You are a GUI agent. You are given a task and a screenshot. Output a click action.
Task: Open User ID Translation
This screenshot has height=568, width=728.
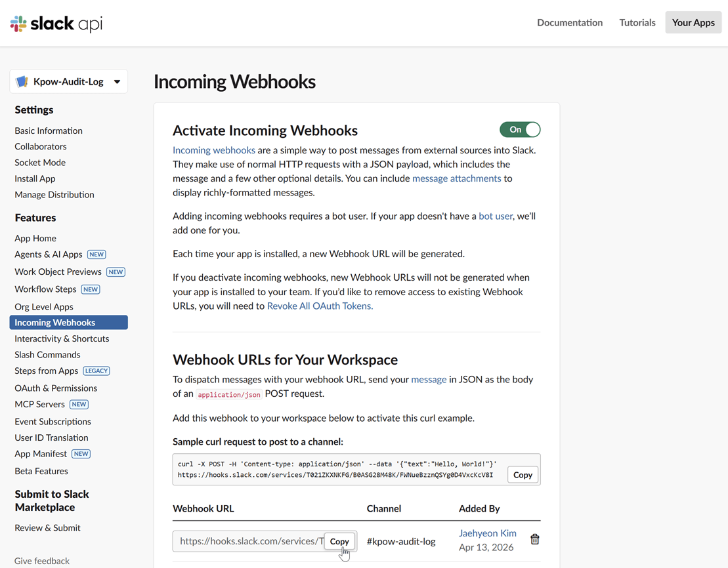[x=51, y=437]
